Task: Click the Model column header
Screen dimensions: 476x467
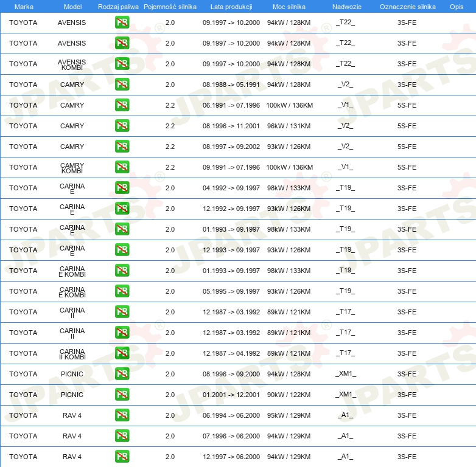Action: coord(73,7)
